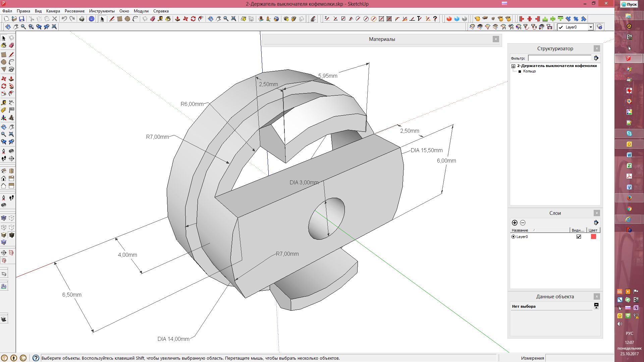Select the Eraser tool in top toolbar
Viewport: 644px width, 362px height.
(153, 19)
